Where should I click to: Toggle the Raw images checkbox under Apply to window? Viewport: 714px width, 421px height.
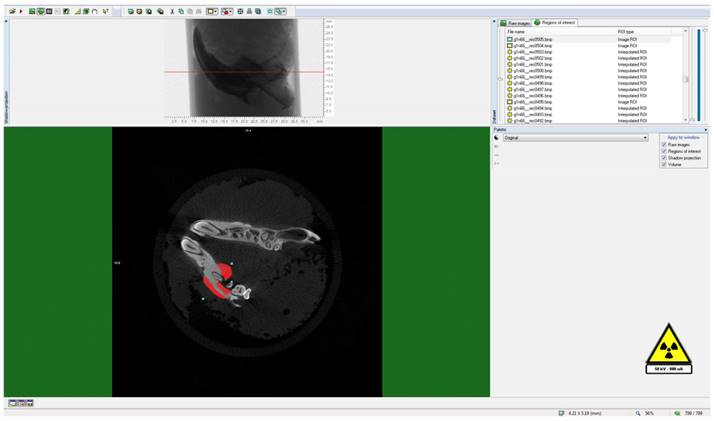click(664, 144)
